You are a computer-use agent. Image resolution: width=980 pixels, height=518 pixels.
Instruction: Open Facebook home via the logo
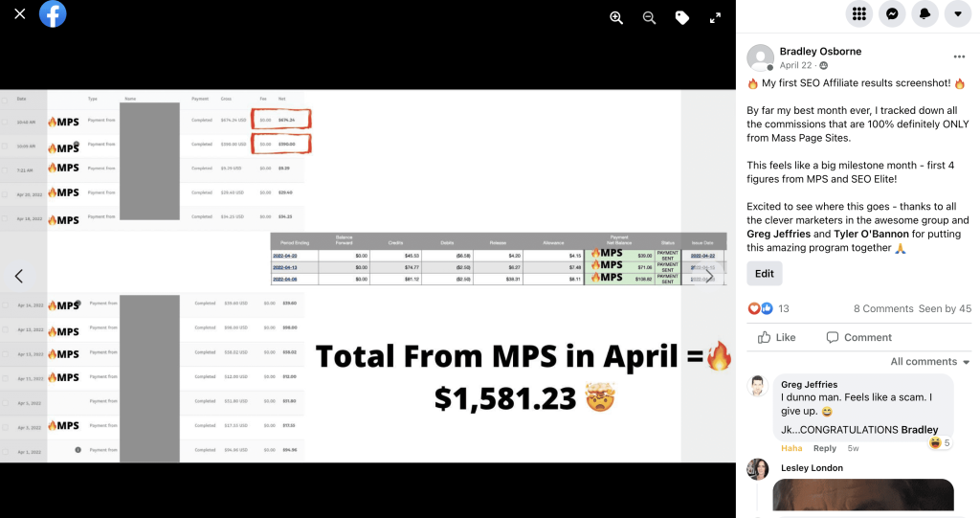click(53, 13)
